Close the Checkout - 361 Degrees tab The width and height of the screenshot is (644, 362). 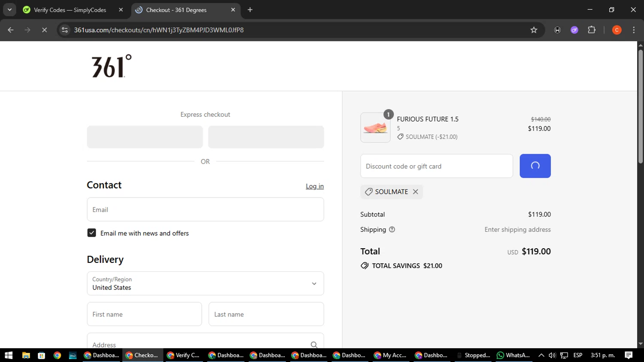coord(233,10)
